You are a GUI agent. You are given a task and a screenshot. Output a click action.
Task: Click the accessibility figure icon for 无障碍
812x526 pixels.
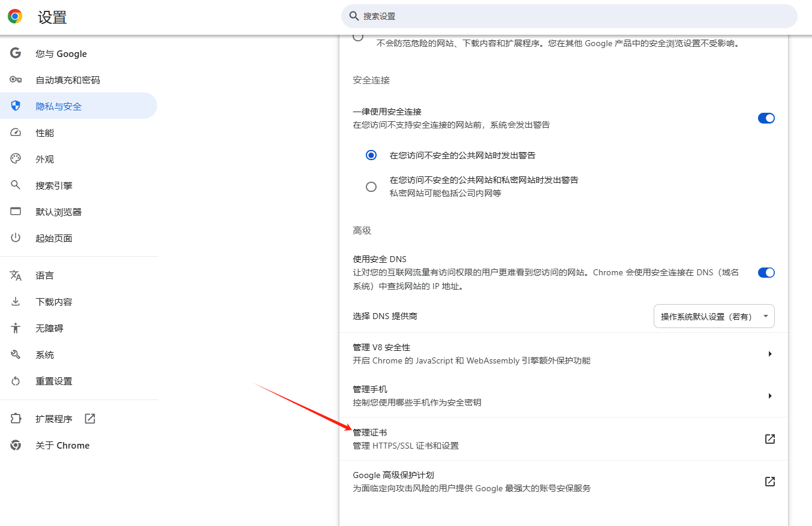[16, 328]
